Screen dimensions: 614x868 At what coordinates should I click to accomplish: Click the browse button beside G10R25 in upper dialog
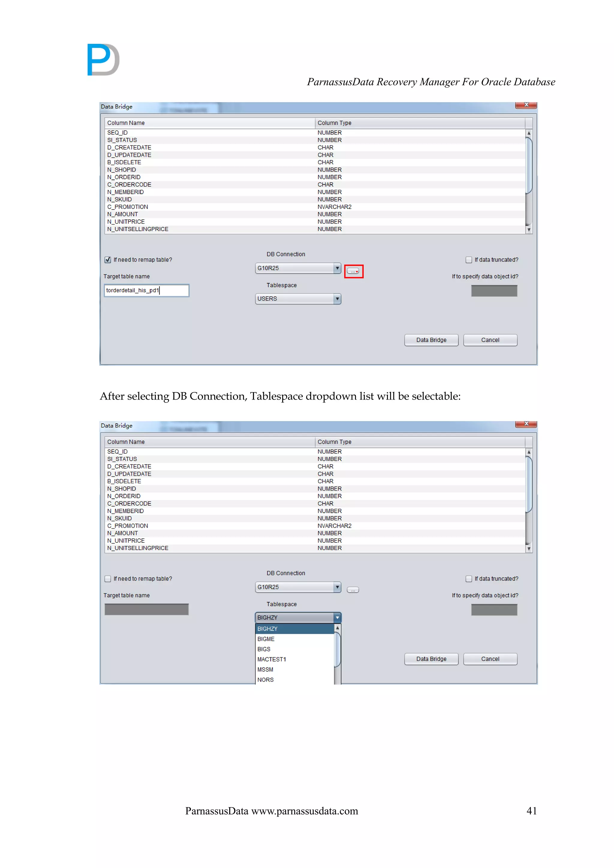[353, 271]
